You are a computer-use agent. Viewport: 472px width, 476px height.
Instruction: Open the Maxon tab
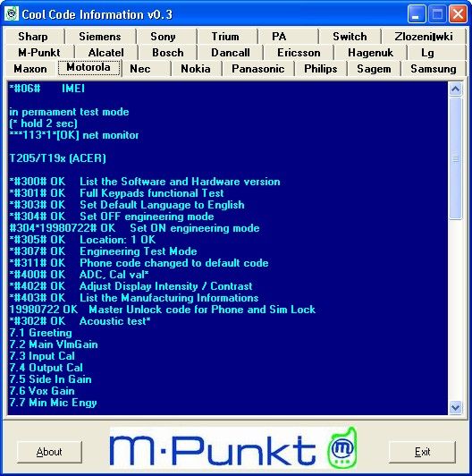tap(30, 69)
